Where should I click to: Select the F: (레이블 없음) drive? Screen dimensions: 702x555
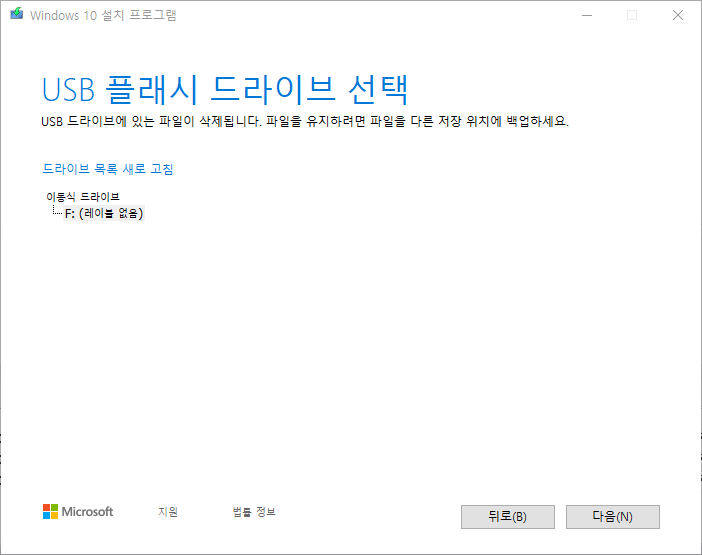[x=104, y=213]
